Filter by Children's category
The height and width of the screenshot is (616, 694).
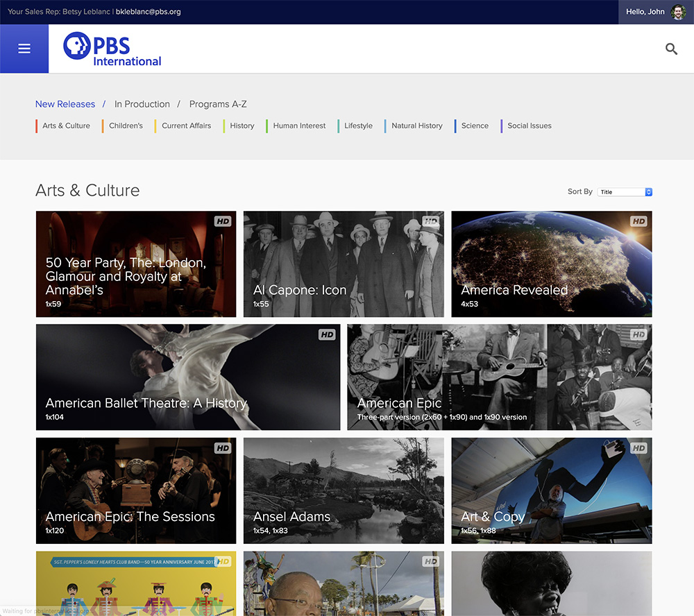click(x=126, y=126)
